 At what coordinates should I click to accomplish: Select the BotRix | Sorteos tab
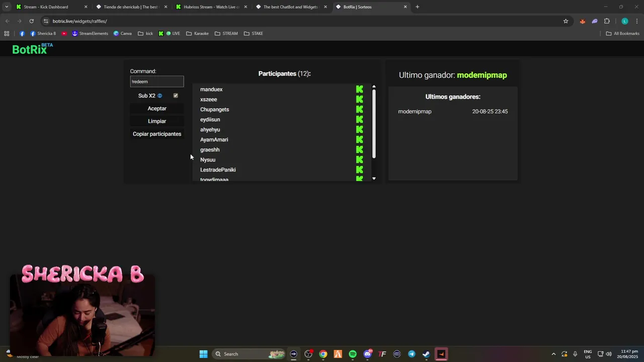[371, 7]
